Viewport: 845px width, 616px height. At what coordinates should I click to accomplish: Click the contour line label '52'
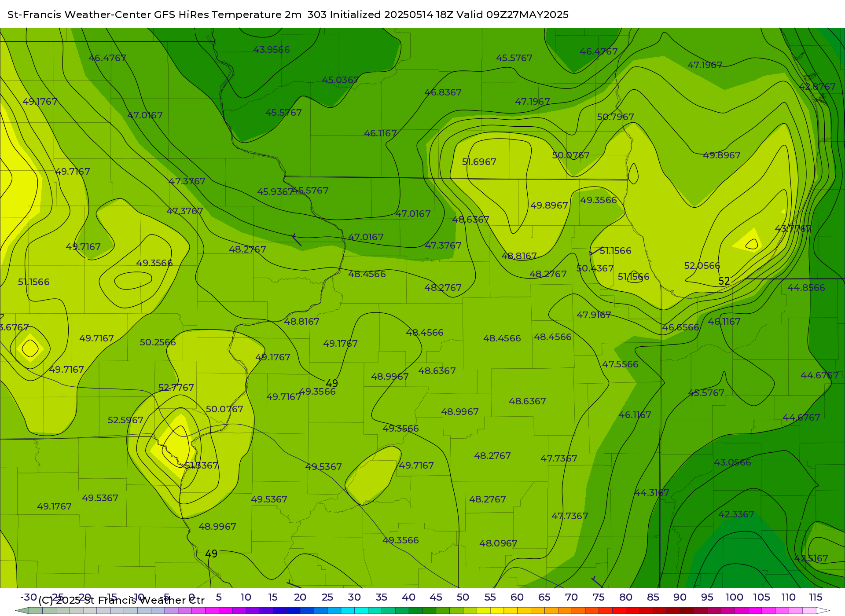[724, 281]
